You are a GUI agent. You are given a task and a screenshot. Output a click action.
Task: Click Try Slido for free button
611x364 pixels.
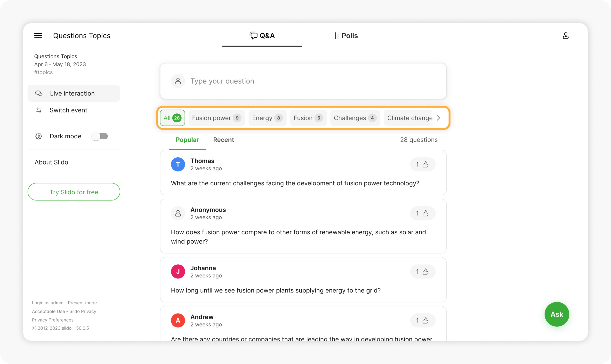(74, 192)
